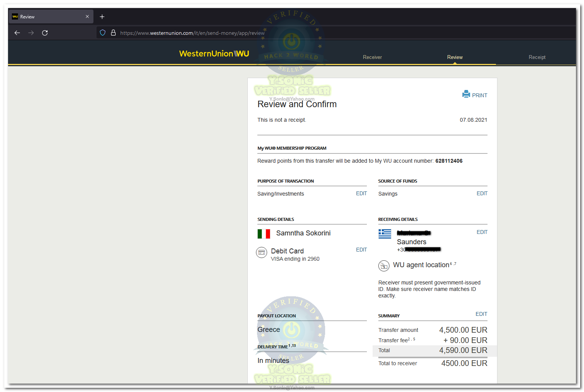Edit the Debit Card payment method
The height and width of the screenshot is (392, 584).
click(362, 250)
